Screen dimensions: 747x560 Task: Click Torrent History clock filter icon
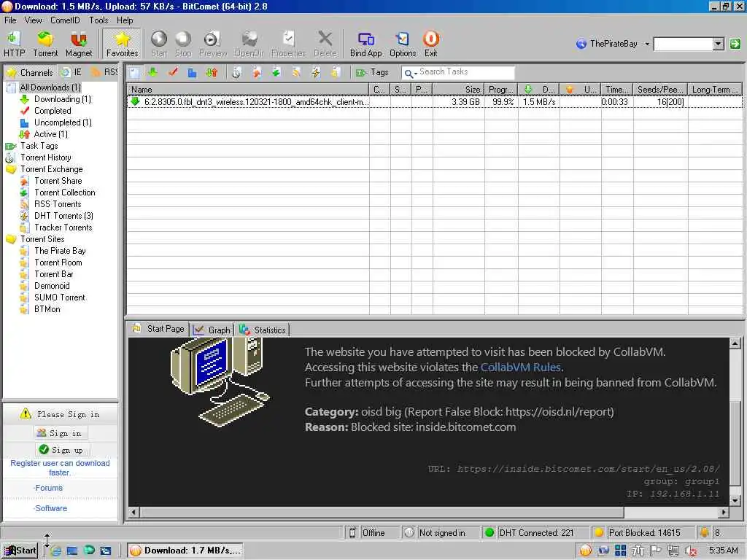(237, 72)
